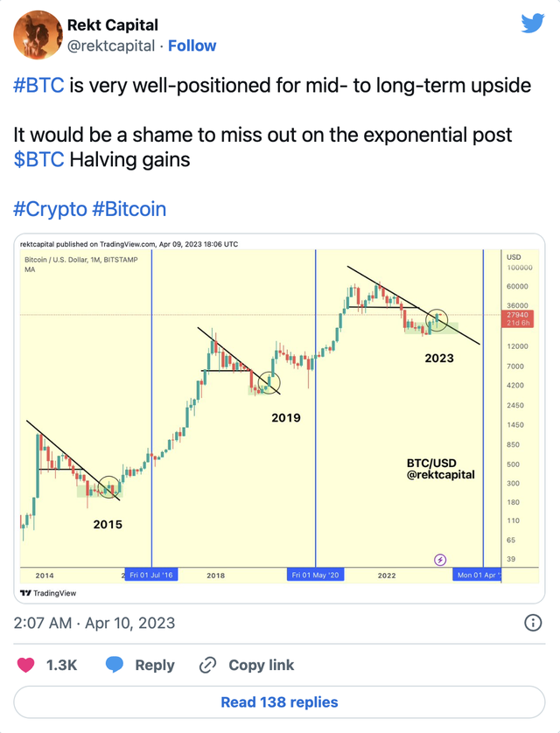
Task: Click Read 138 replies button
Action: (279, 702)
